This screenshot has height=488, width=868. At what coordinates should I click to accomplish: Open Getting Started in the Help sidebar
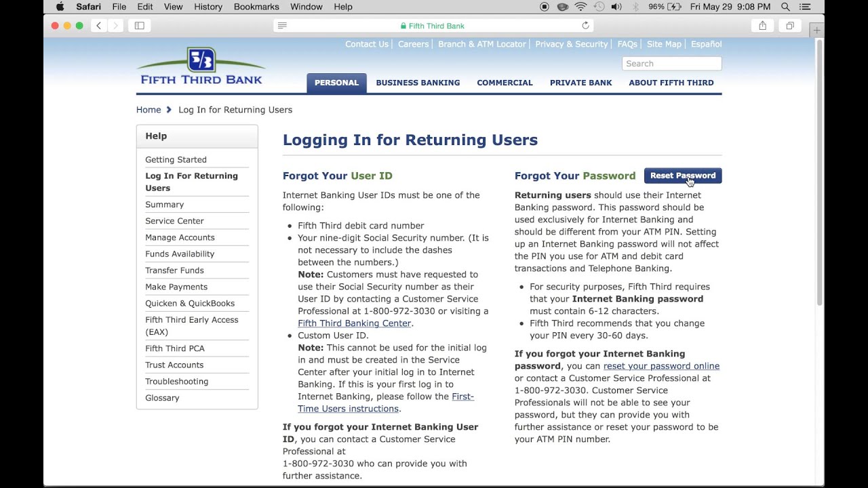[x=176, y=160]
